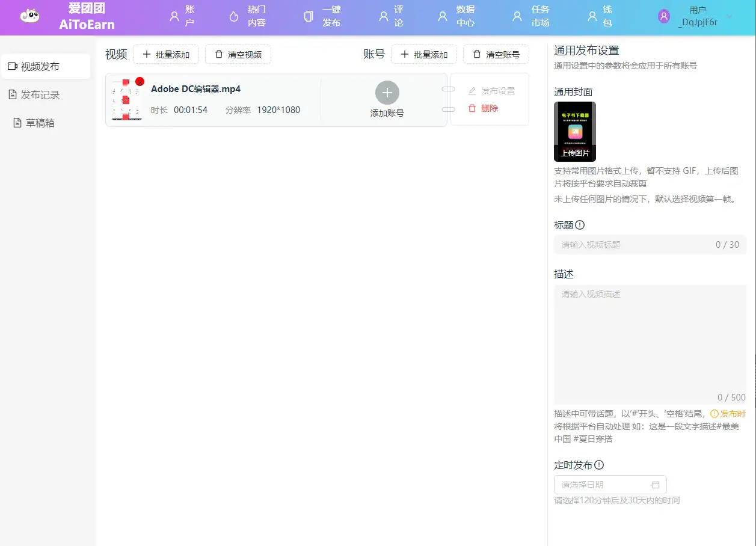Click 清空账号 to clear accounts
The image size is (756, 546).
pyautogui.click(x=496, y=55)
